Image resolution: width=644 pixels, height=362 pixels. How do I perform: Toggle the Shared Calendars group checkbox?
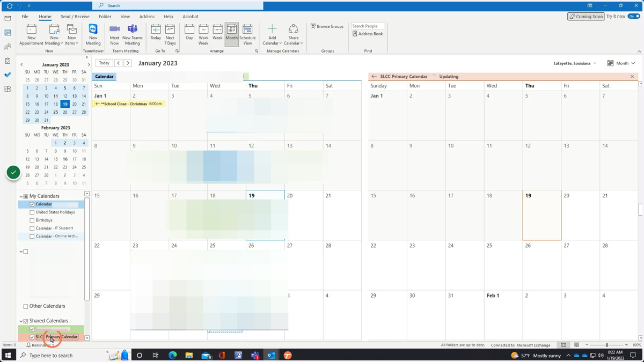pyautogui.click(x=26, y=321)
